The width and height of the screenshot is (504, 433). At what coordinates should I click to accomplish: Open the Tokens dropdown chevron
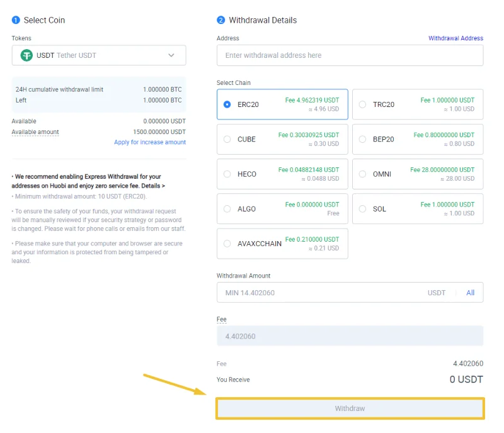[171, 55]
